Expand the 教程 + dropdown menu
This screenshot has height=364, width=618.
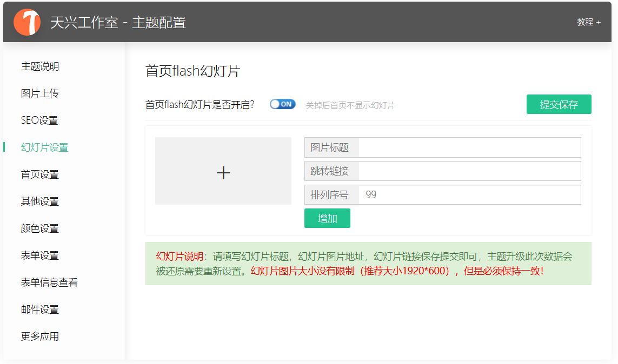pyautogui.click(x=589, y=23)
